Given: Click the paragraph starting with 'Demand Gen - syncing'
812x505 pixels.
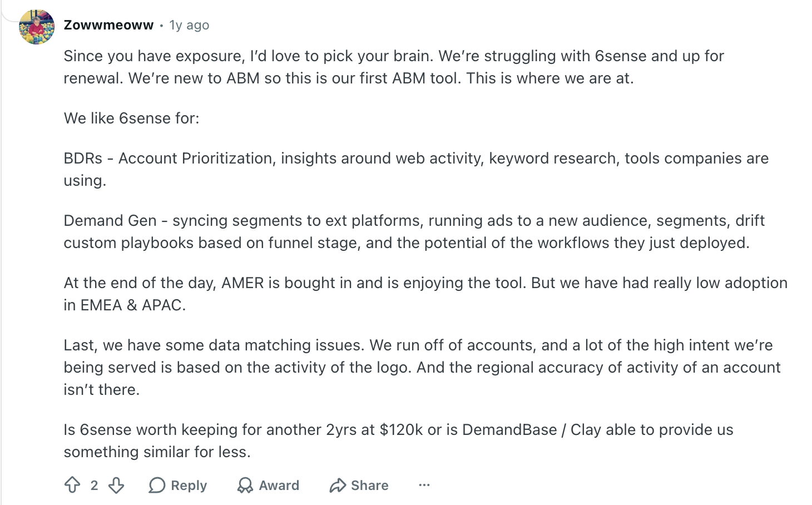Looking at the screenshot, I should coord(414,231).
